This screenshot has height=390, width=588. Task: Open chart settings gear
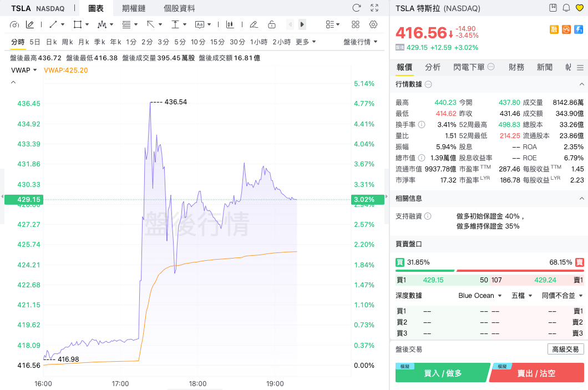click(373, 25)
